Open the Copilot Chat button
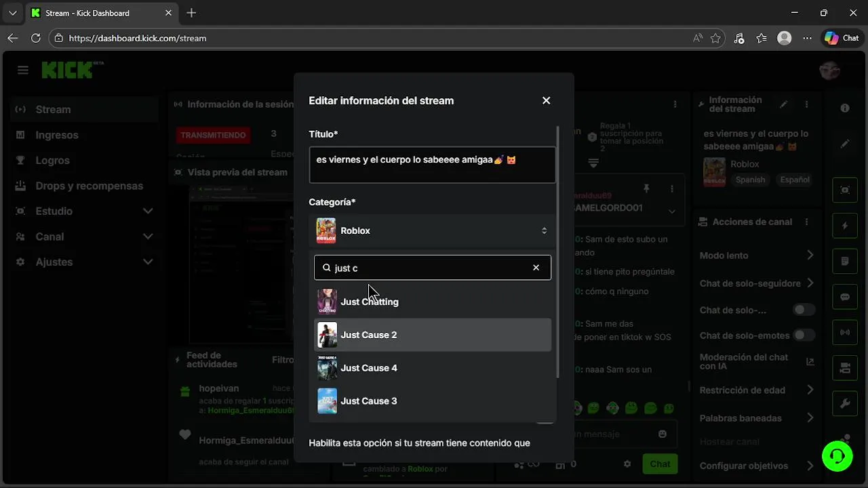The width and height of the screenshot is (868, 488). click(842, 38)
